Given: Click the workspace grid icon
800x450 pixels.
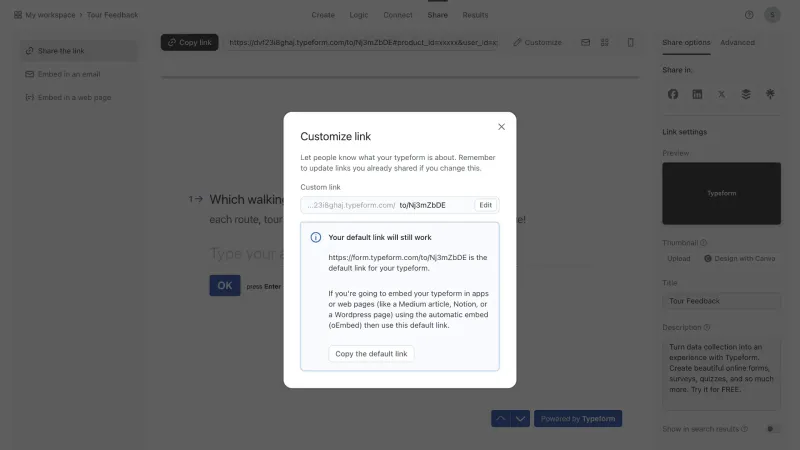Looking at the screenshot, I should pos(18,15).
